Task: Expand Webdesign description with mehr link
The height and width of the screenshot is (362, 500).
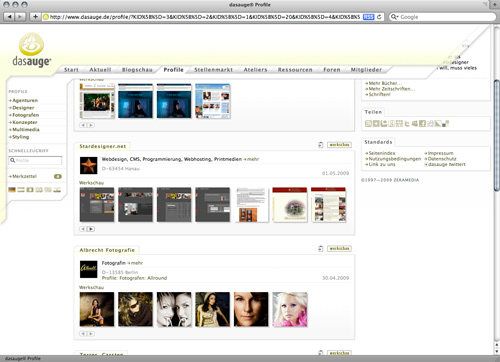Action: coord(251,159)
